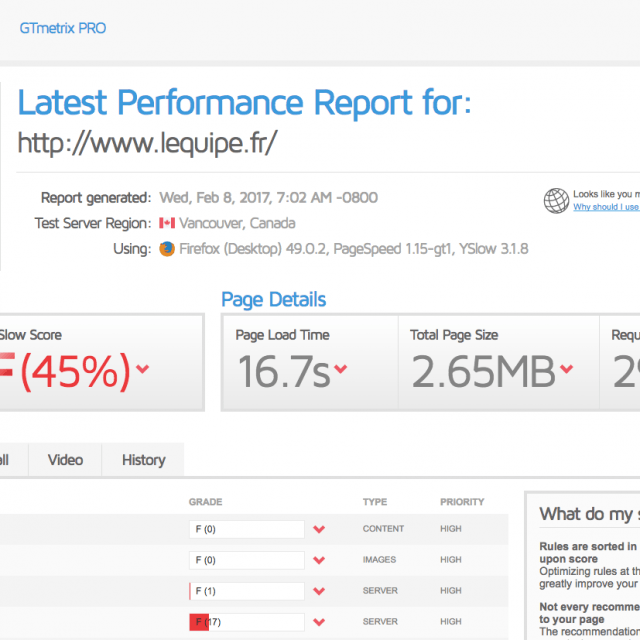640x640 pixels.
Task: Click the HIGH priority cell in IMAGES row
Action: click(451, 560)
